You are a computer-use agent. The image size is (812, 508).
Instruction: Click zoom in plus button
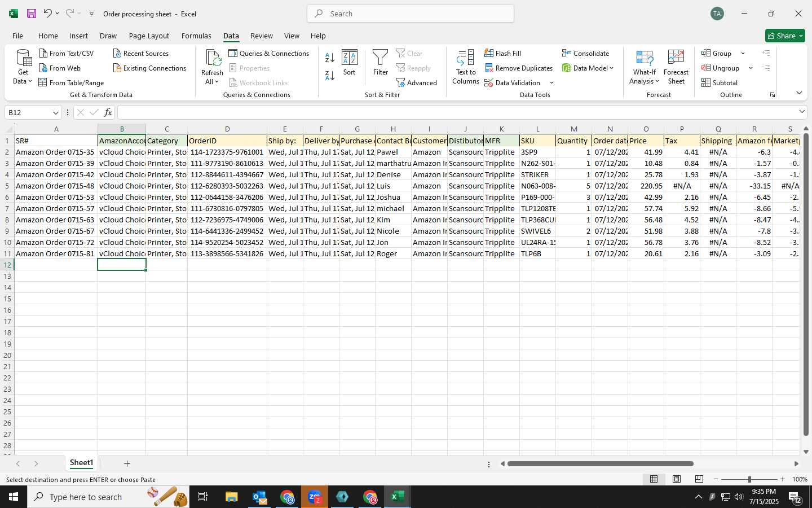point(782,479)
